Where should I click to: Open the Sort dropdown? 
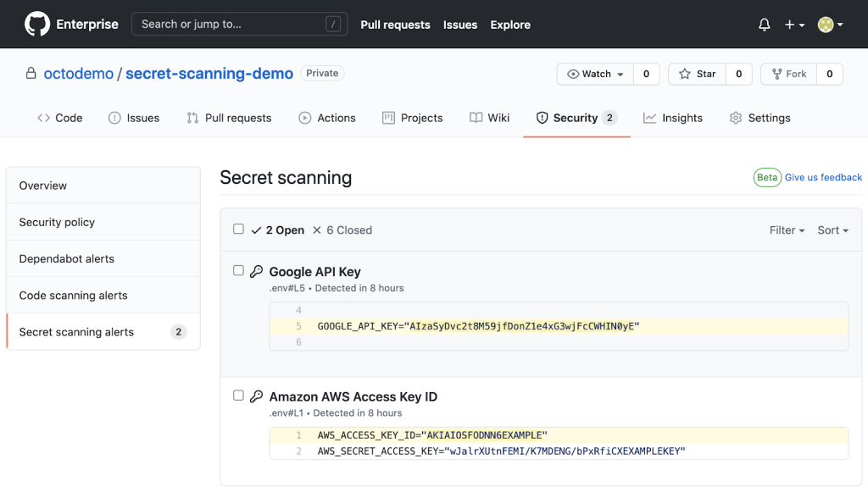click(832, 230)
